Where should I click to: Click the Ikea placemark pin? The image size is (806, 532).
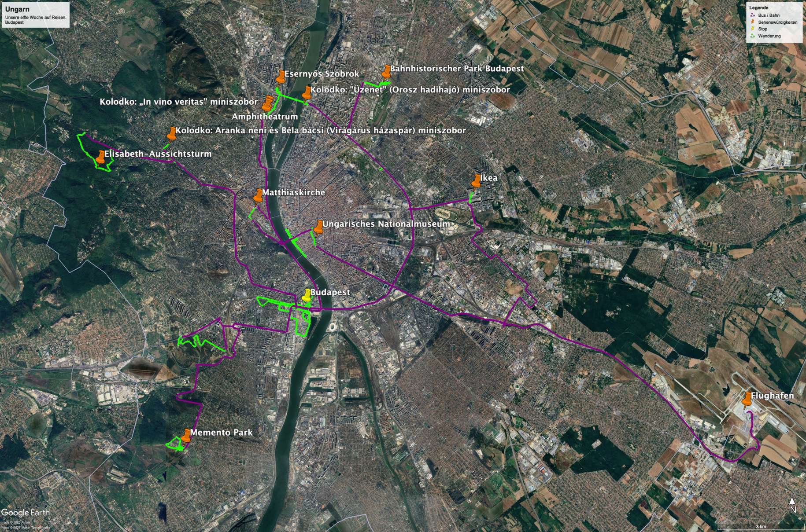(x=476, y=181)
